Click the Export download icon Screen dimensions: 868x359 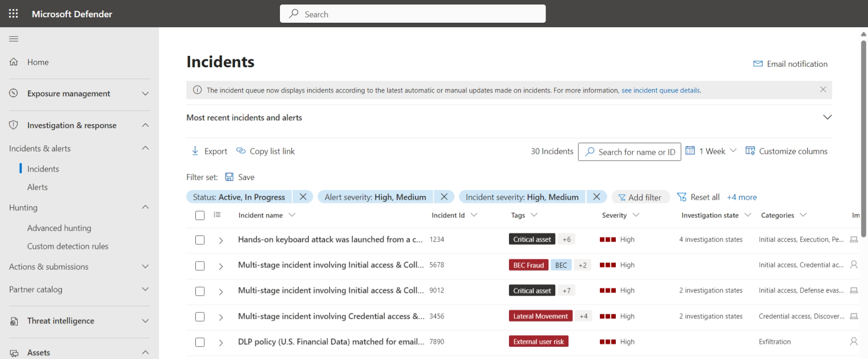pos(195,151)
